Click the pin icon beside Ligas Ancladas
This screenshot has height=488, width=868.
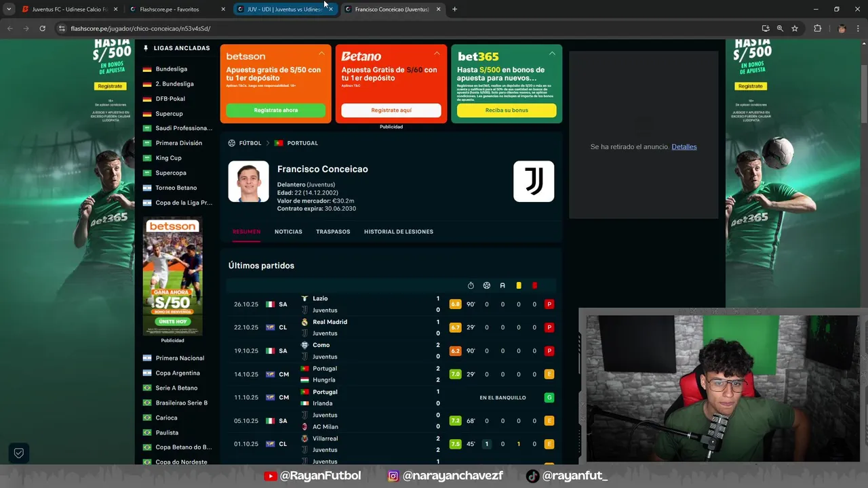coord(145,48)
